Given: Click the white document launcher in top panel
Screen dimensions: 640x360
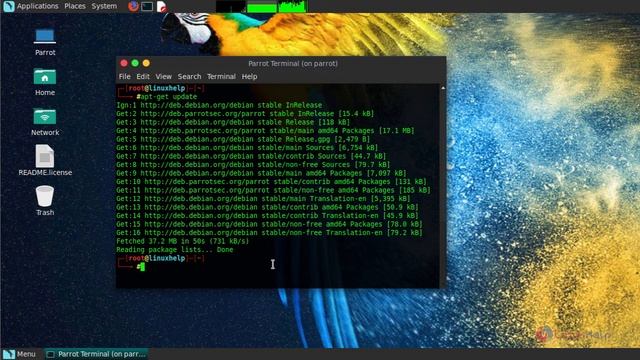Looking at the screenshot, I should pyautogui.click(x=162, y=6).
